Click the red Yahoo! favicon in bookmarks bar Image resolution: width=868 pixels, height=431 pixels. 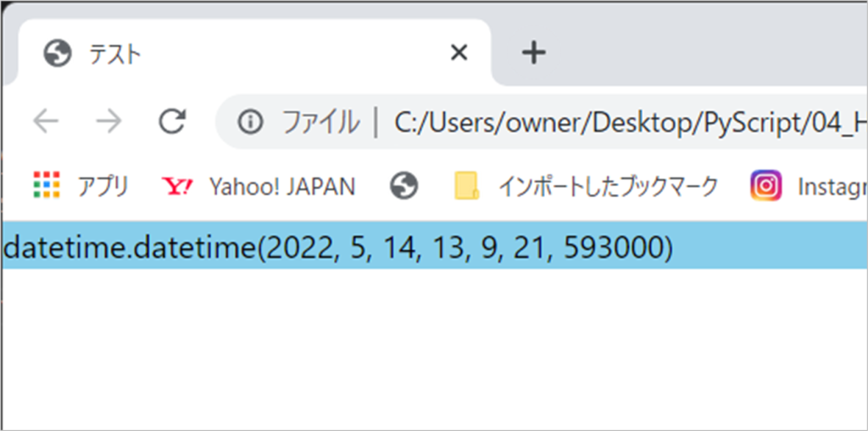177,185
